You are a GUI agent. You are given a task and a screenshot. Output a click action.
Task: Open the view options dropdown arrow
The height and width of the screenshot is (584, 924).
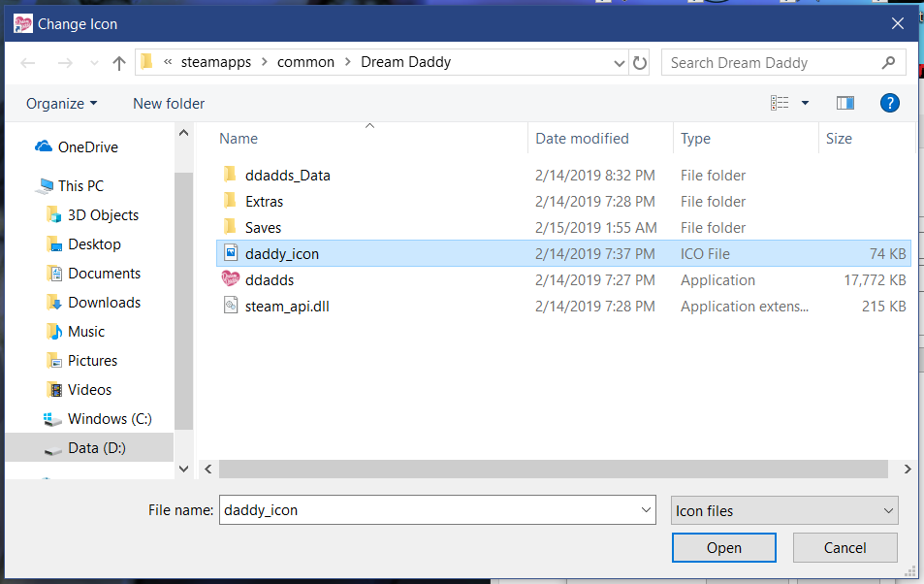pos(805,103)
